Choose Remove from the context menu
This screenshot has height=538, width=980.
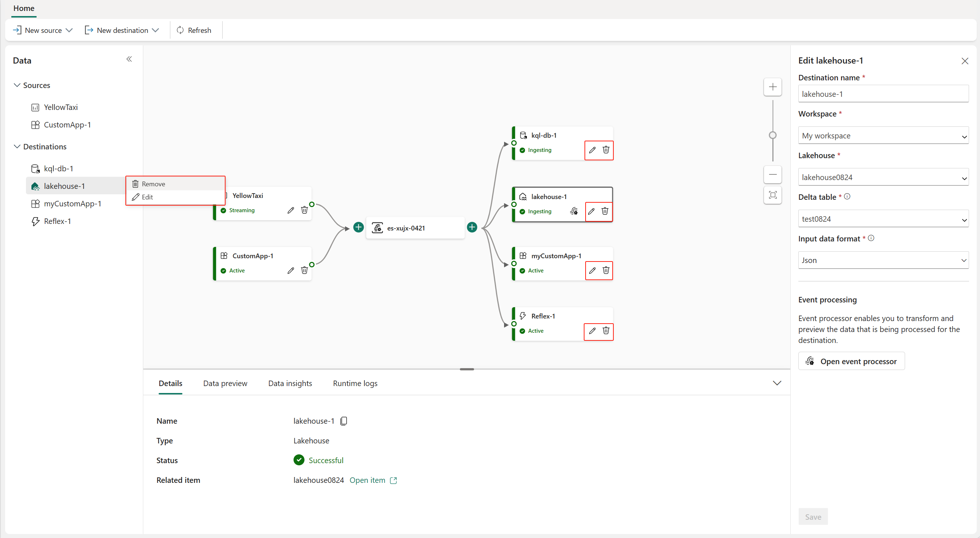tap(175, 184)
